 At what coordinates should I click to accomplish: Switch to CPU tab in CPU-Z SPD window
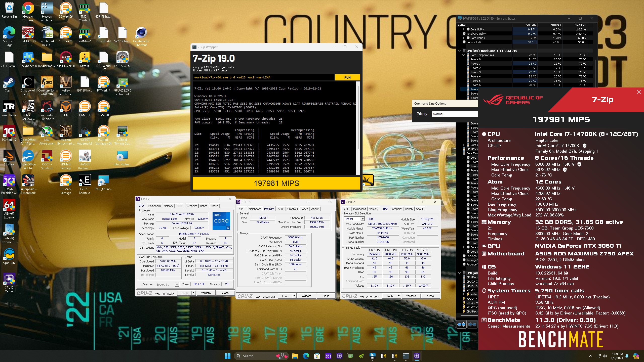click(347, 209)
